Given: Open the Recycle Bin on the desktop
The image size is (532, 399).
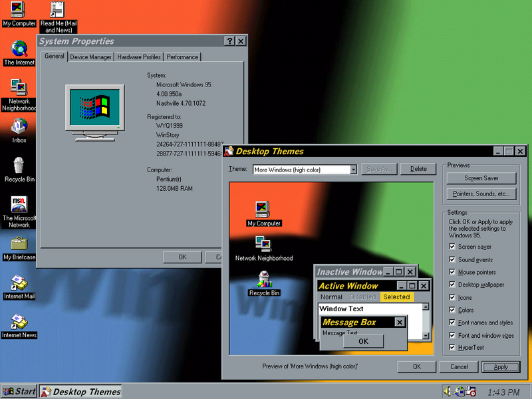Looking at the screenshot, I should pos(19,166).
